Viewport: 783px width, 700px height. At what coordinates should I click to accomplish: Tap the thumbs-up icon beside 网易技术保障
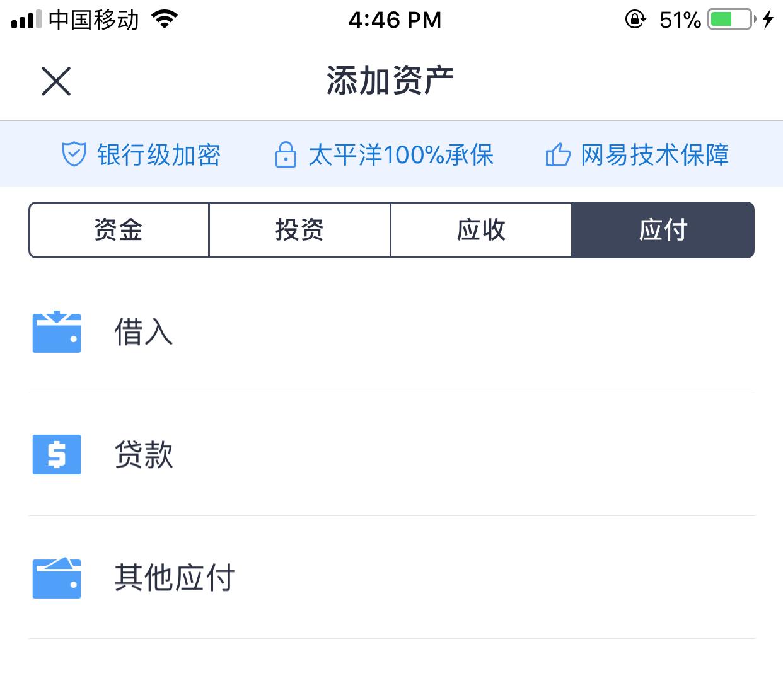pyautogui.click(x=558, y=154)
